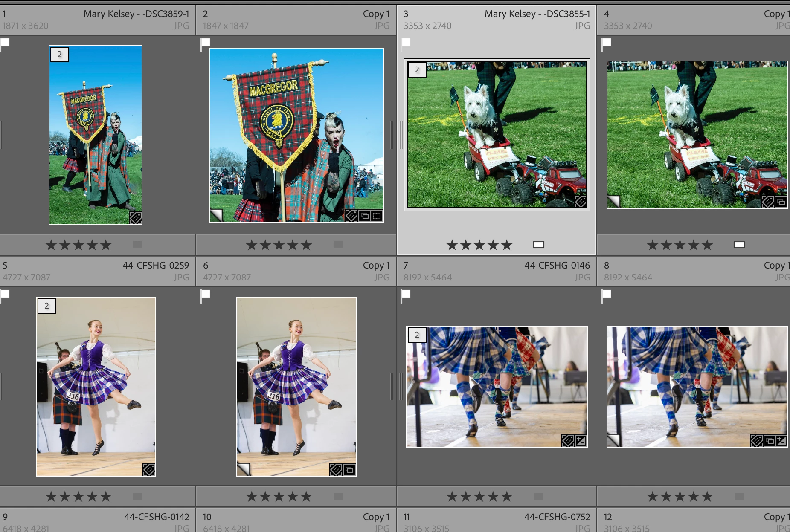Click the keyword tag badge on photo 8
The image size is (790, 532).
pos(756,440)
